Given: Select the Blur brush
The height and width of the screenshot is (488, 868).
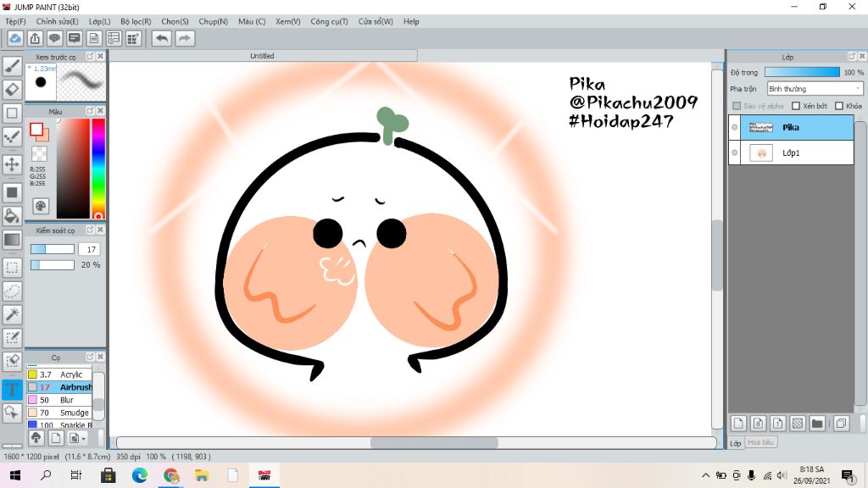Looking at the screenshot, I should pyautogui.click(x=59, y=400).
